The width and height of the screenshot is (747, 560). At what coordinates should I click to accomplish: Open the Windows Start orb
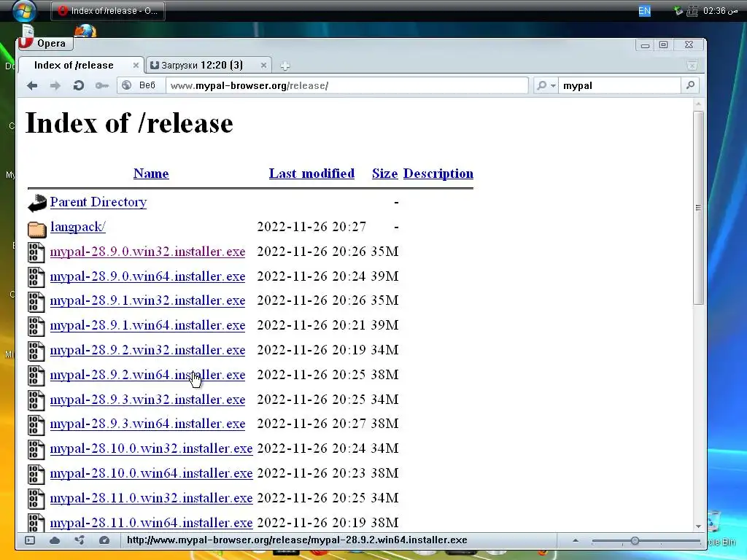coord(24,10)
